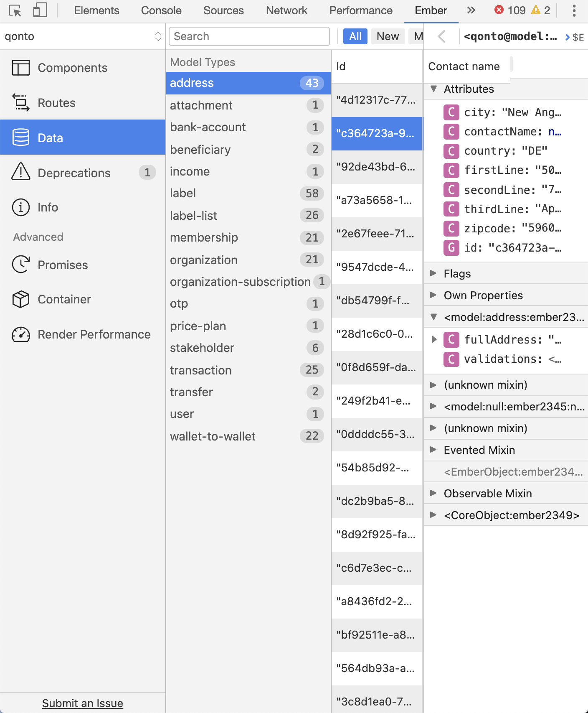
Task: Select the transaction model type
Action: click(248, 370)
